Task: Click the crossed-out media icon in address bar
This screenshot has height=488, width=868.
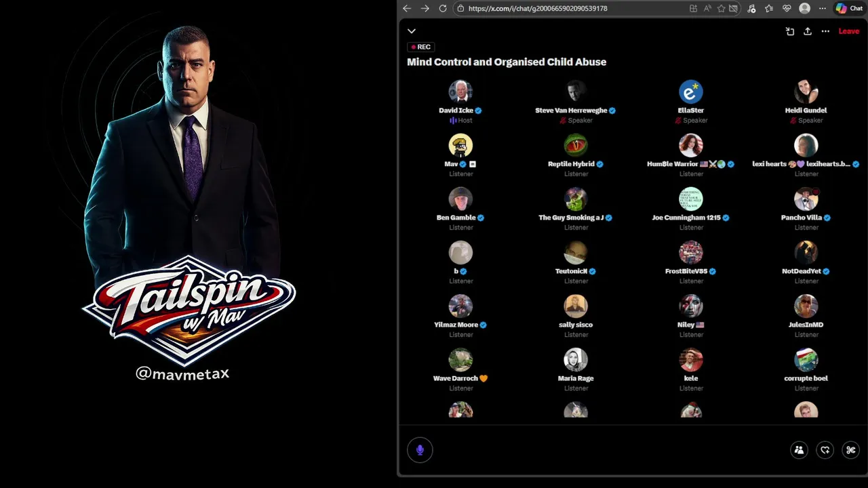Action: [733, 8]
